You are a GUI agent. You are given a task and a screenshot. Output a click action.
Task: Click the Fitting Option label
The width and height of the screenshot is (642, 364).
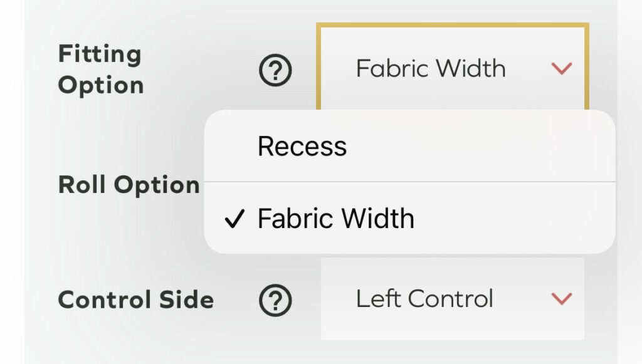[x=100, y=70]
